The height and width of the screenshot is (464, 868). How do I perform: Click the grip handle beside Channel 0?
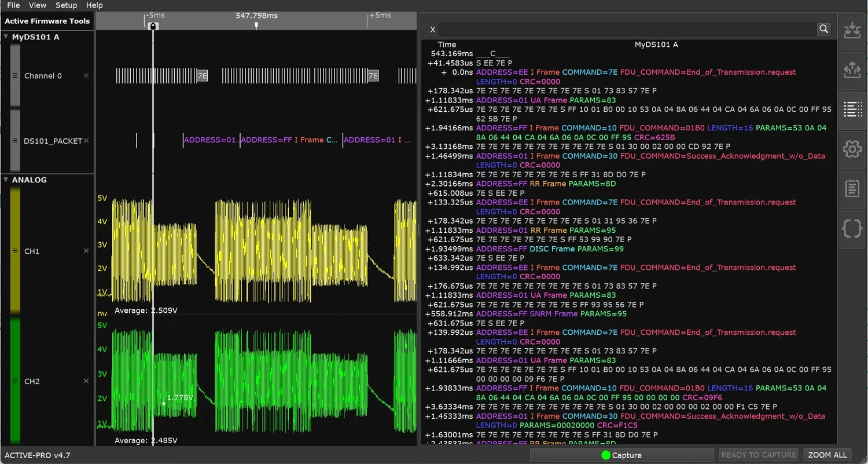click(14, 75)
